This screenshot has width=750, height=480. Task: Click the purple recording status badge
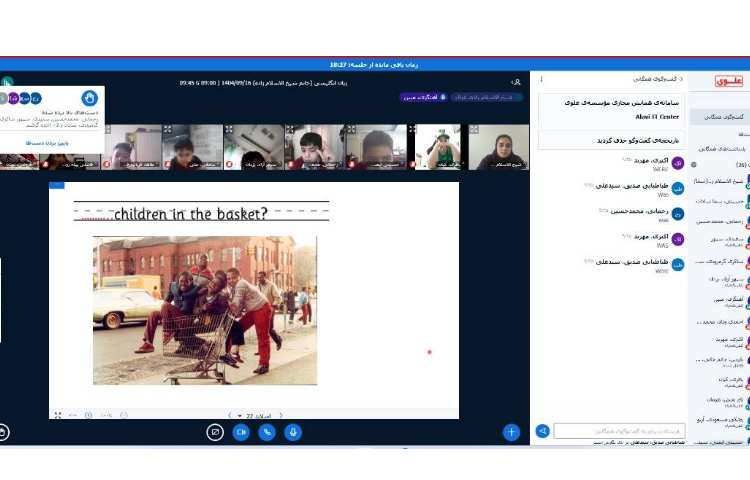(x=422, y=97)
